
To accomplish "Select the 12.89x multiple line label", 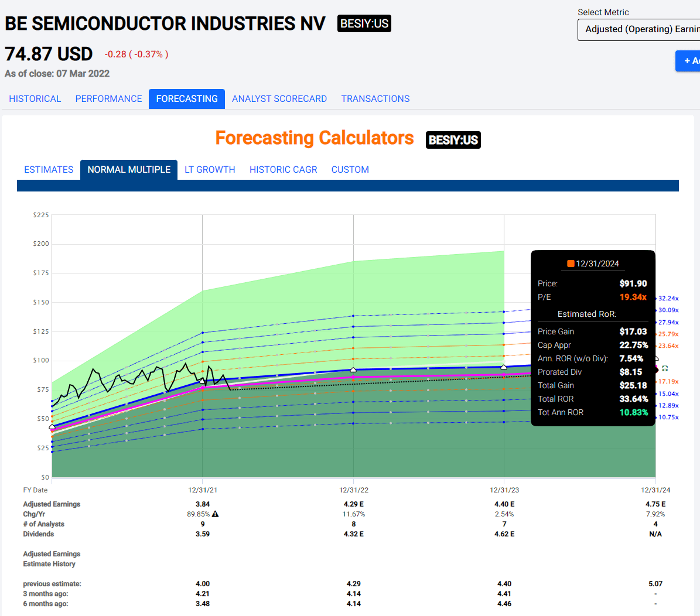I will point(668,405).
